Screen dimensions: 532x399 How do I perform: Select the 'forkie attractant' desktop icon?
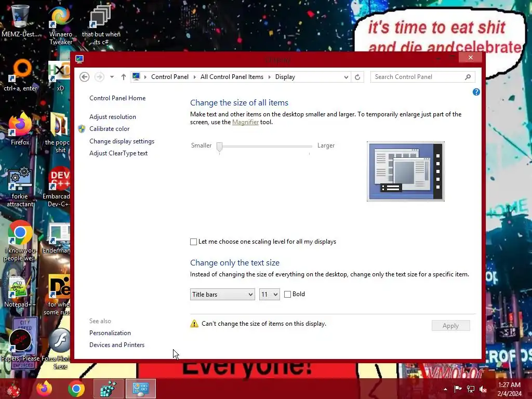click(20, 187)
